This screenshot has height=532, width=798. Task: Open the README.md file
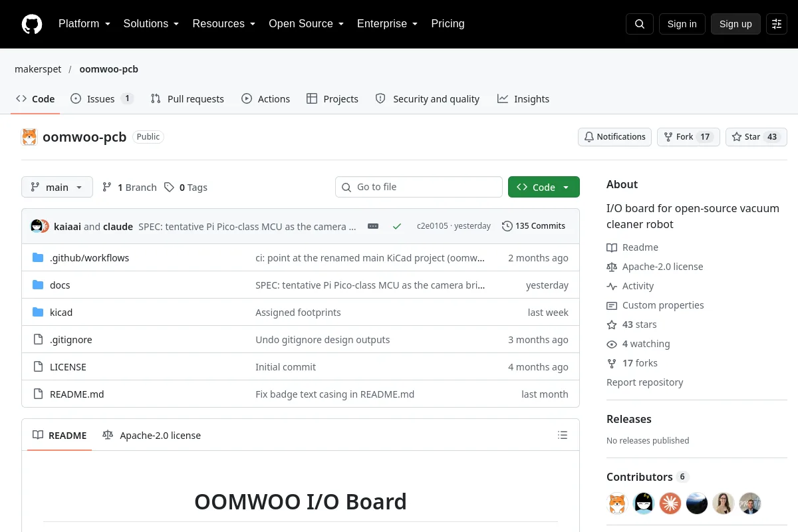[x=77, y=394]
